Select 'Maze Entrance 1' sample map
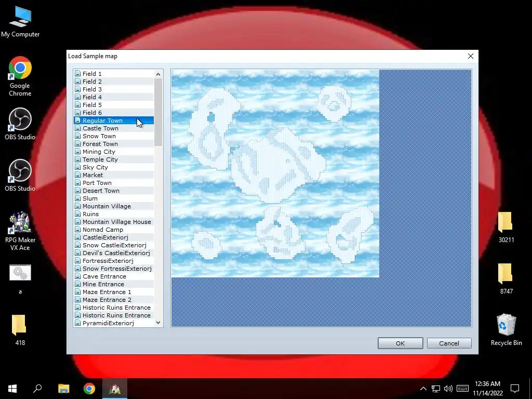This screenshot has height=399, width=532. click(x=114, y=292)
